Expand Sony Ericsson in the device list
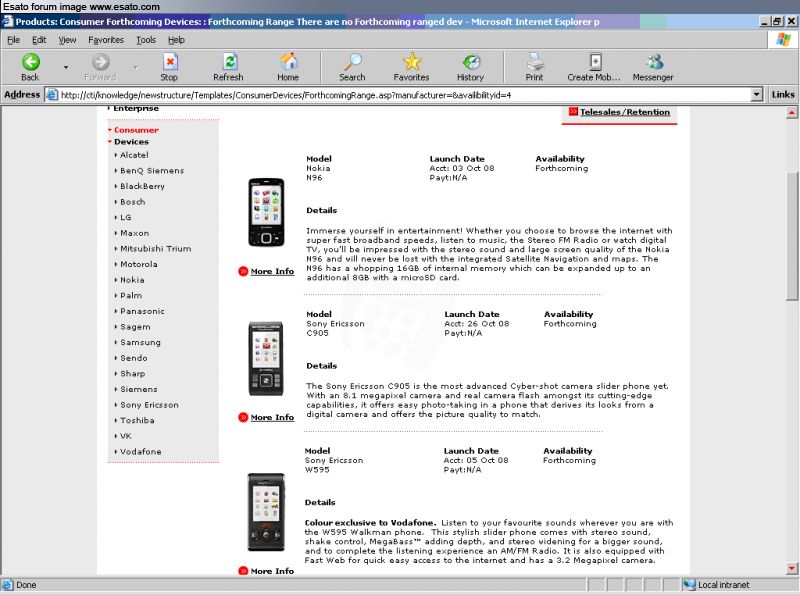800x595 pixels. pyautogui.click(x=149, y=405)
